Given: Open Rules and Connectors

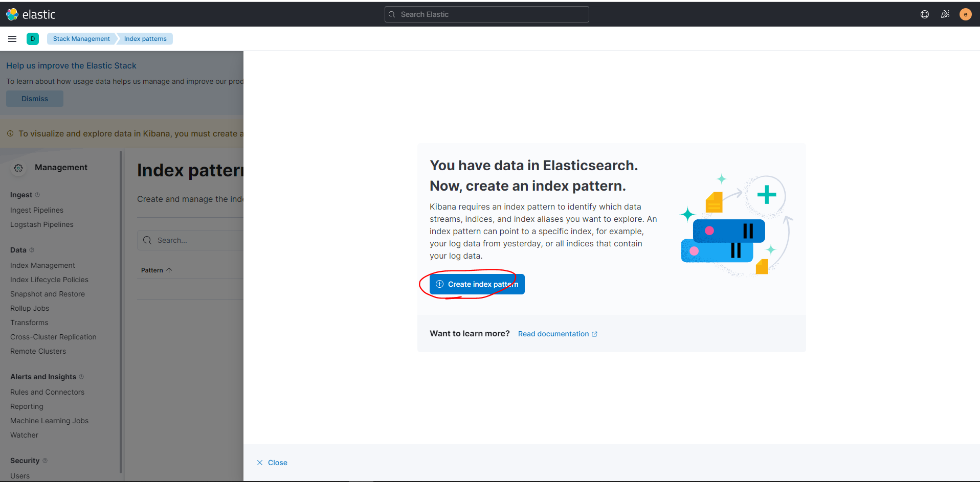Looking at the screenshot, I should (48, 392).
